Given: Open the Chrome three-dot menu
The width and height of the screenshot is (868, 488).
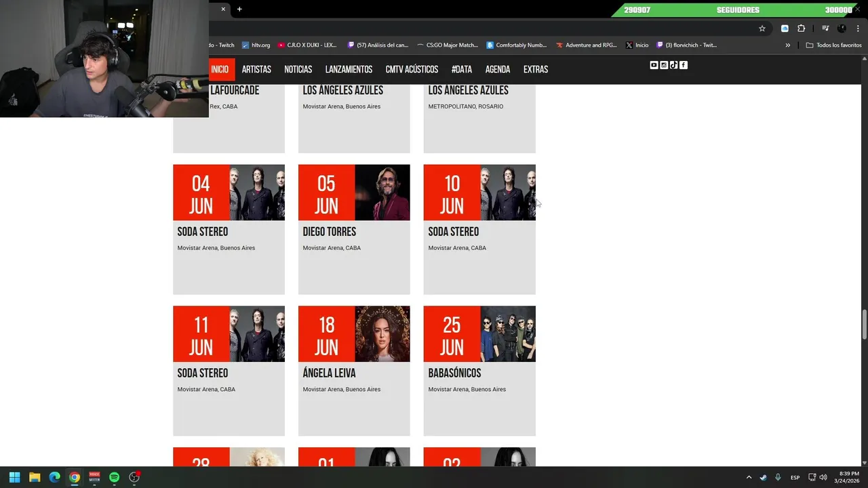Looking at the screenshot, I should point(858,28).
